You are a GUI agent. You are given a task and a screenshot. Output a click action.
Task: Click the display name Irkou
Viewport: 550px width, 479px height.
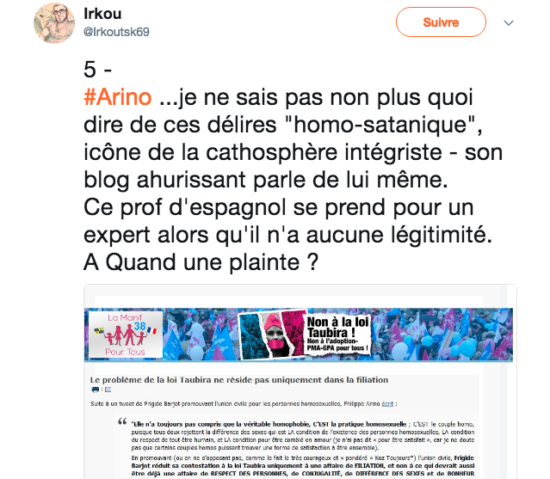(x=102, y=14)
